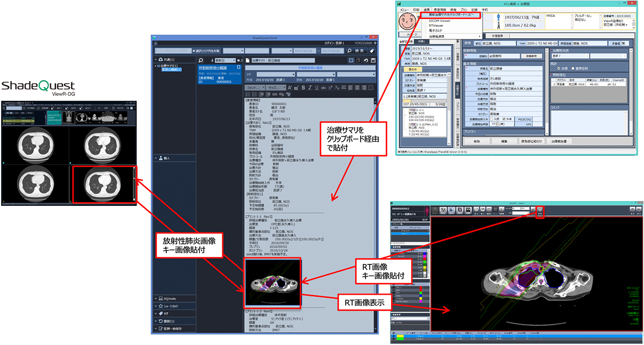Click the undo arrow icon in the note header
644x345 pixels.
pyautogui.click(x=365, y=60)
